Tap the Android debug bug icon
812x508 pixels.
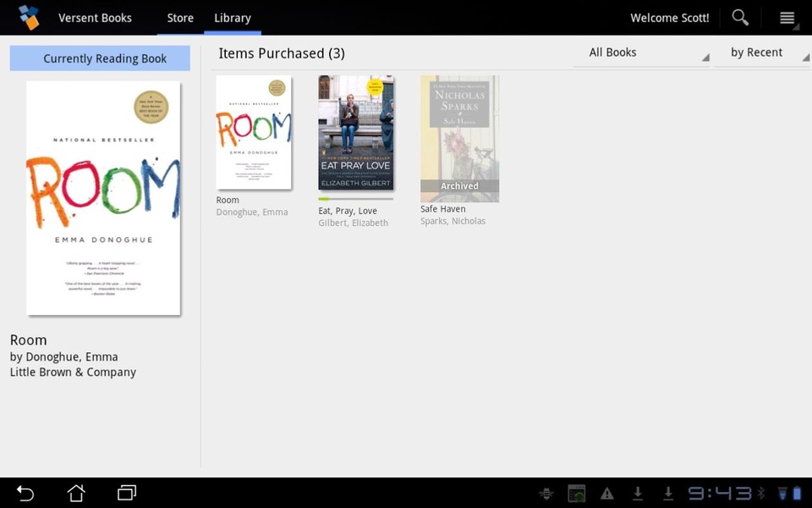coord(546,494)
